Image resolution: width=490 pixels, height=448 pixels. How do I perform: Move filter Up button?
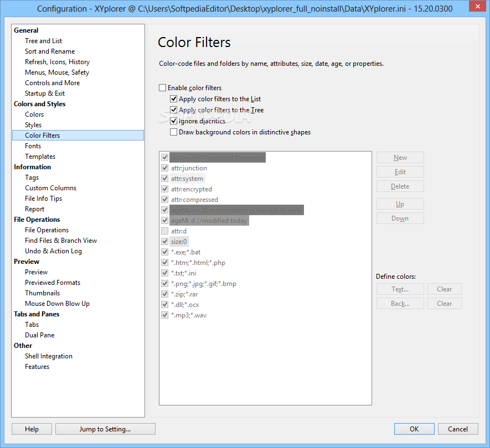click(x=400, y=204)
